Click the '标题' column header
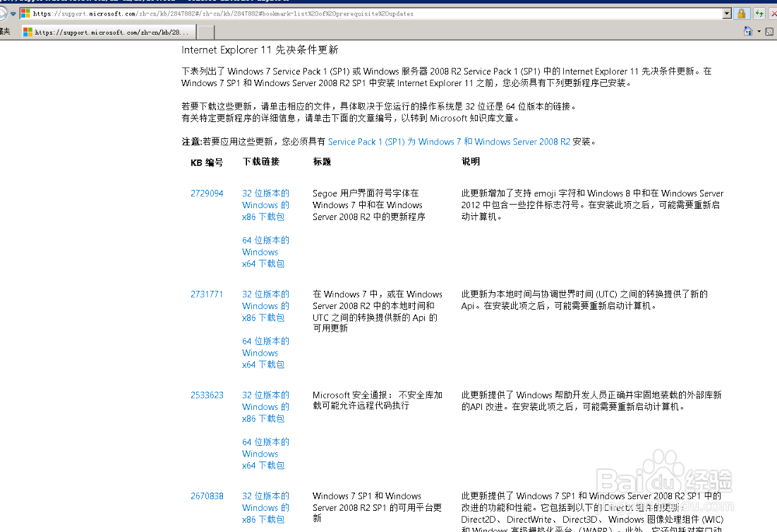The height and width of the screenshot is (532, 777). click(322, 162)
